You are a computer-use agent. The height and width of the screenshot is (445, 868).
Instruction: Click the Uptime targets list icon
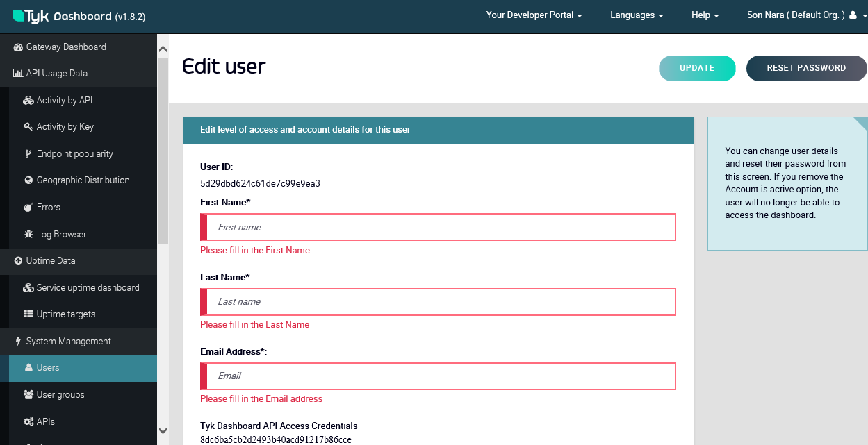(x=28, y=314)
